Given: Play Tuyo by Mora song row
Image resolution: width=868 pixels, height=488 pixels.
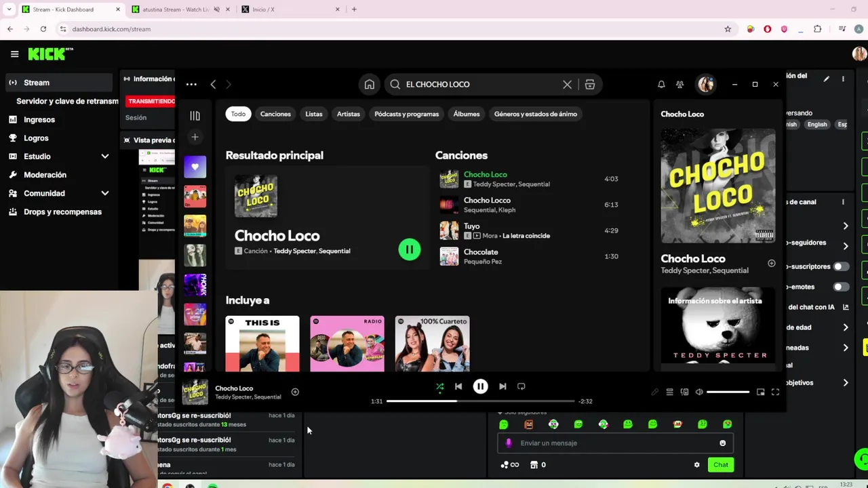Looking at the screenshot, I should click(x=529, y=230).
